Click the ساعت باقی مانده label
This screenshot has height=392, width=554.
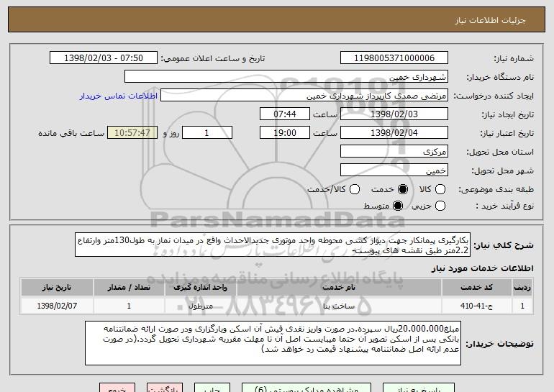click(x=71, y=133)
